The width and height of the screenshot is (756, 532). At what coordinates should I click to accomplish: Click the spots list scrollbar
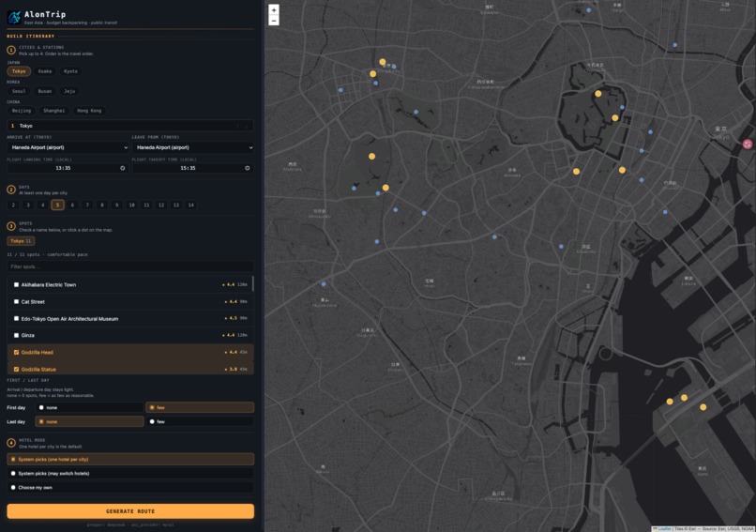[252, 283]
